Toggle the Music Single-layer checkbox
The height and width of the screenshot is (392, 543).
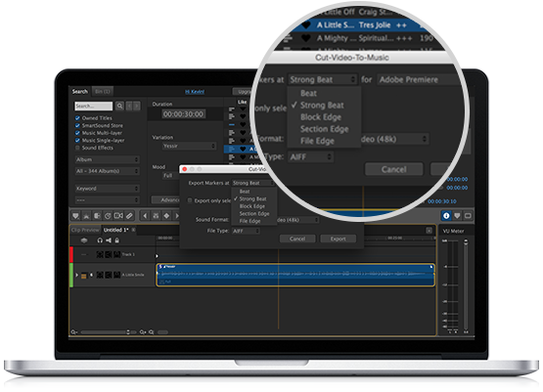pos(77,141)
